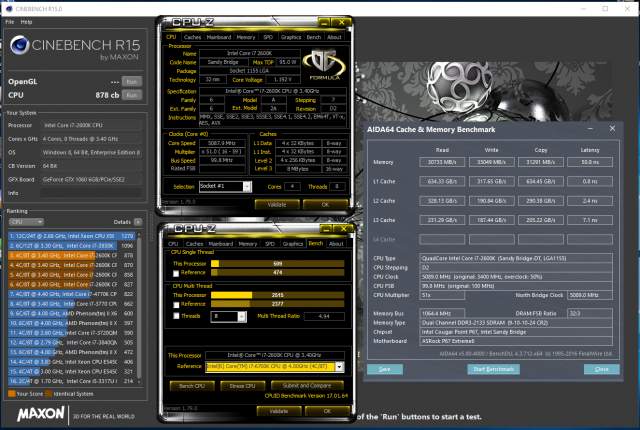Toggle the Single Thread Reference checkbox

[176, 273]
